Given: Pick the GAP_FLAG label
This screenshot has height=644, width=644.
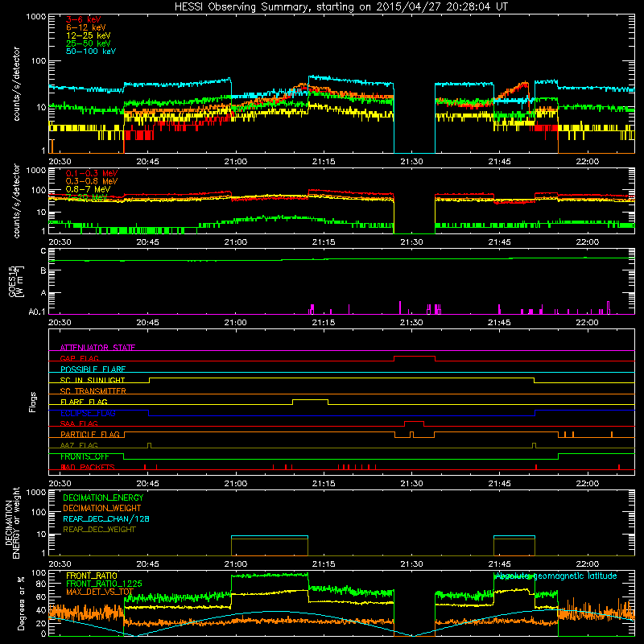Looking at the screenshot, I should click(79, 358).
